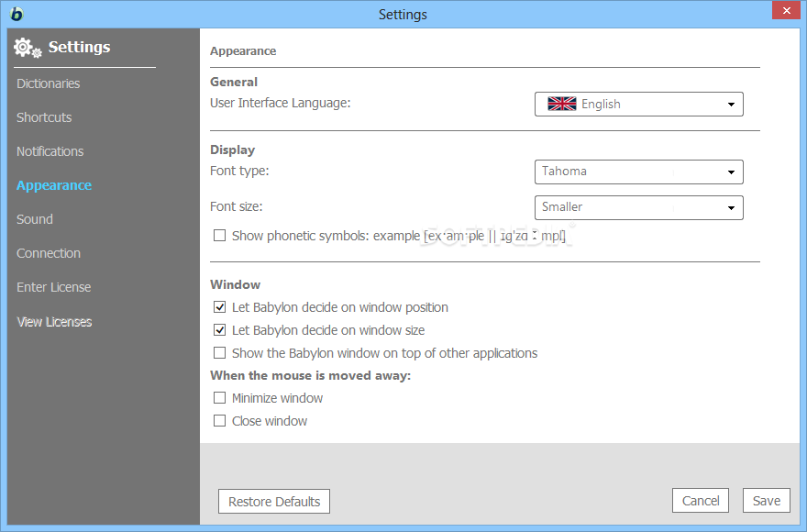Click the 'User Interface Language:' label
The height and width of the screenshot is (532, 807).
pyautogui.click(x=280, y=103)
